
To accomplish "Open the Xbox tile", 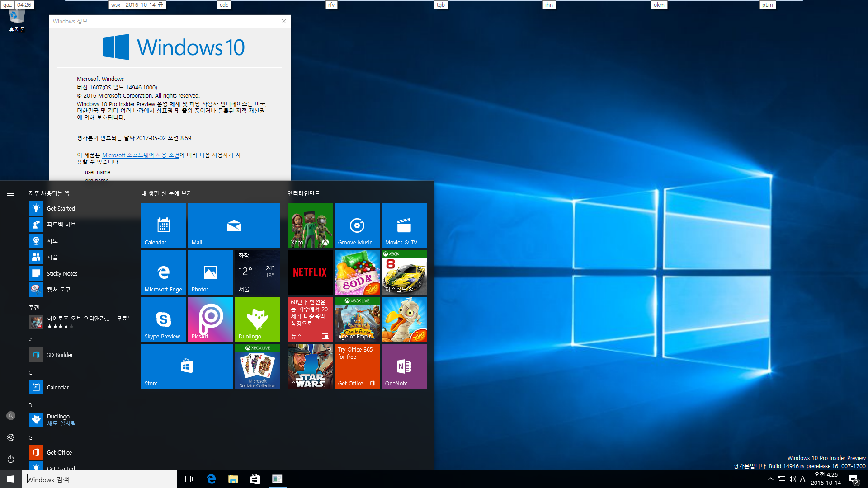I will tap(310, 225).
